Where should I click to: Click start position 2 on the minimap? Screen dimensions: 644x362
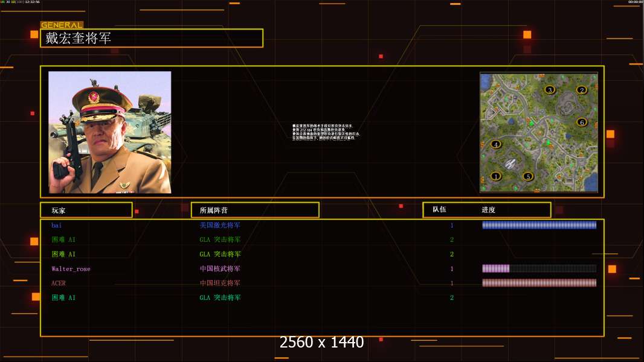[x=582, y=90]
